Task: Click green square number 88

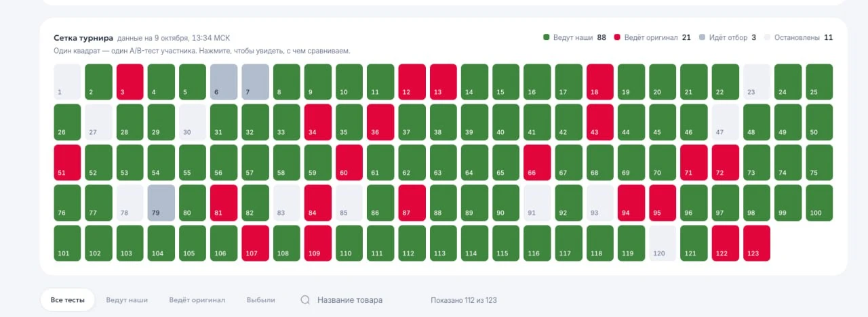Action: coord(443,203)
